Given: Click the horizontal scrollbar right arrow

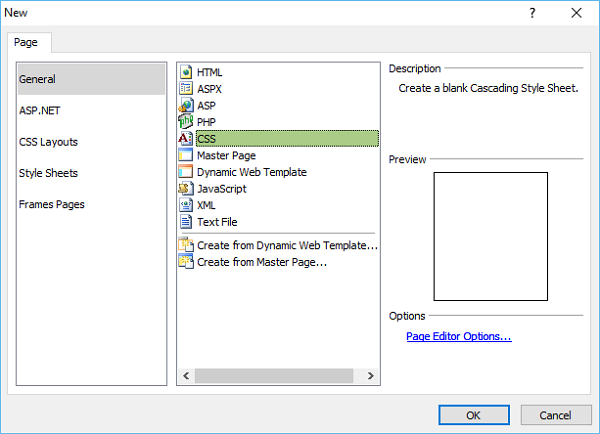Looking at the screenshot, I should pyautogui.click(x=370, y=377).
